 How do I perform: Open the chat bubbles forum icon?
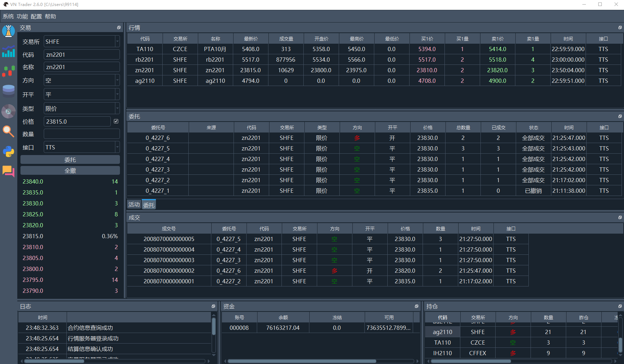coord(8,172)
